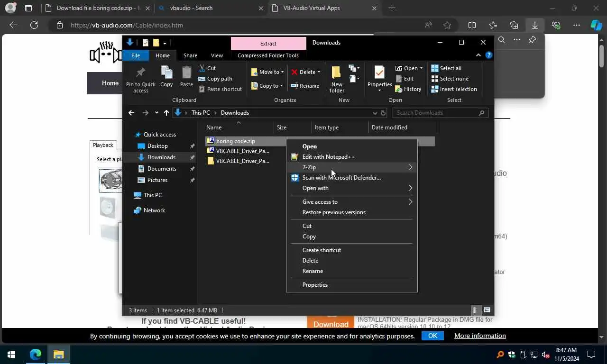Sort by Date modified column header
This screenshot has width=607, height=364.
[x=403, y=127]
